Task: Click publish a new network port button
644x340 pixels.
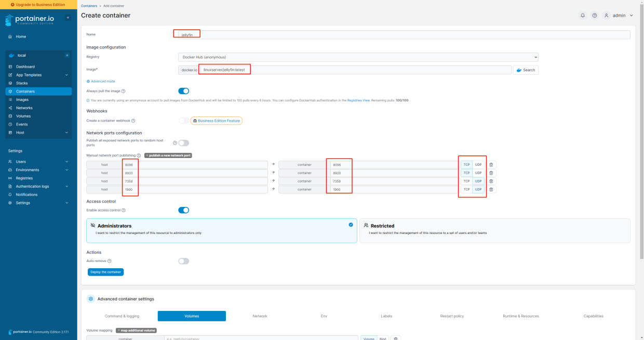Action: [168, 155]
